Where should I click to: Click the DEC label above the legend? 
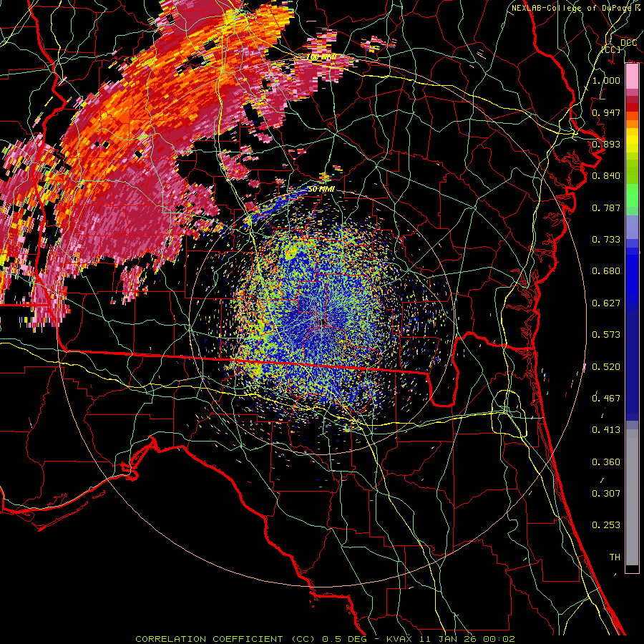(x=628, y=42)
